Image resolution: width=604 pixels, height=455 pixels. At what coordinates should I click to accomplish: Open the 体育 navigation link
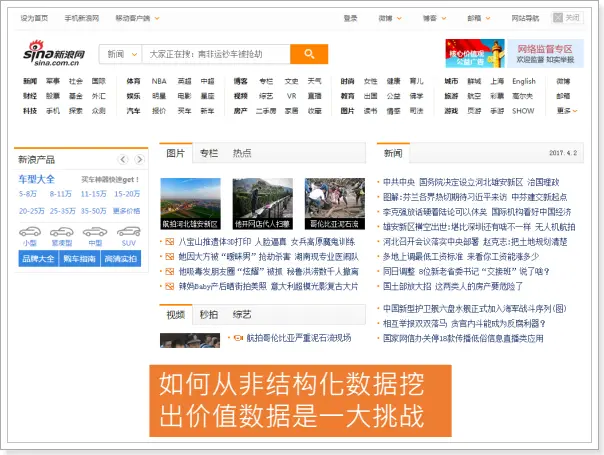coord(133,81)
